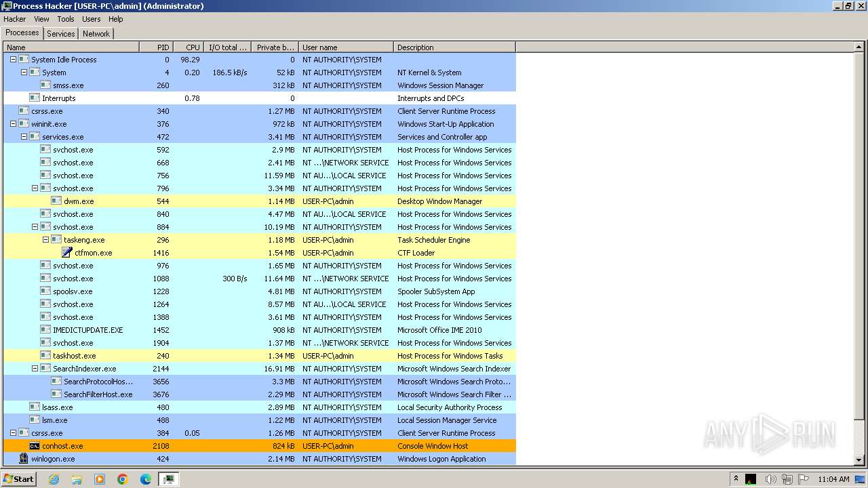Image resolution: width=868 pixels, height=488 pixels.
Task: Click the smss.exe process icon
Action: click(45, 85)
